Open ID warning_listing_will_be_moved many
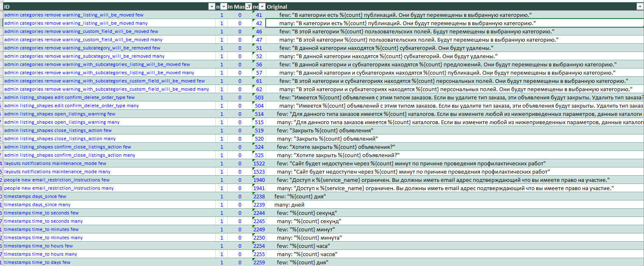644x266 pixels. coord(76,23)
